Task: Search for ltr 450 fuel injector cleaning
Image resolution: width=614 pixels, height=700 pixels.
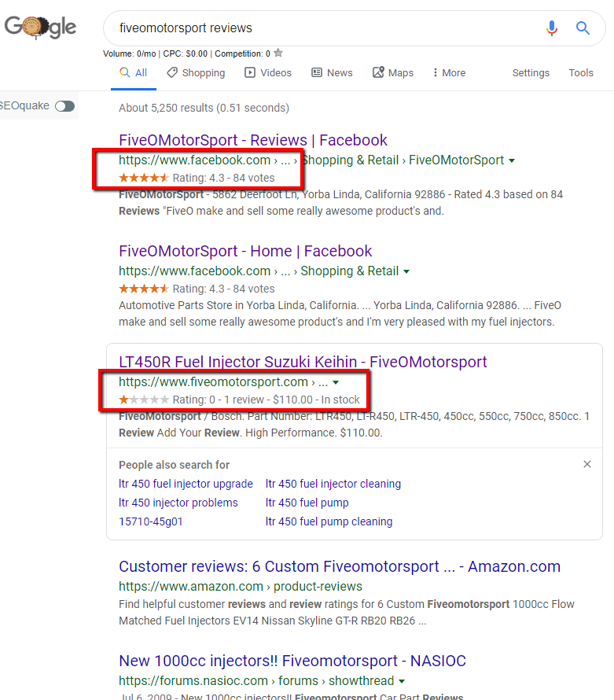Action: click(x=333, y=484)
